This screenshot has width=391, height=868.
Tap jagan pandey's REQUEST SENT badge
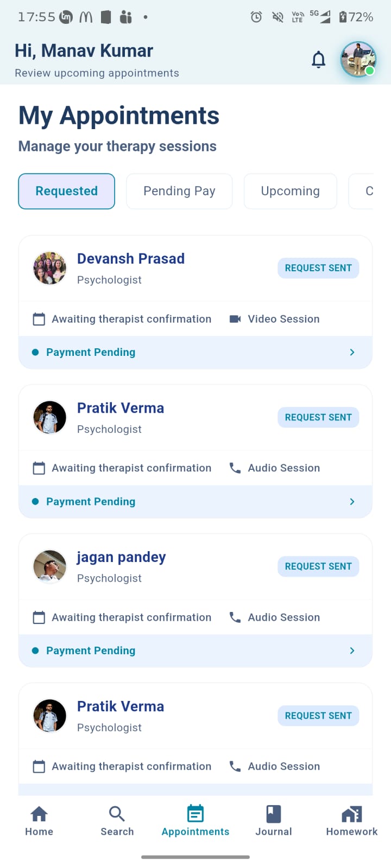(x=318, y=566)
